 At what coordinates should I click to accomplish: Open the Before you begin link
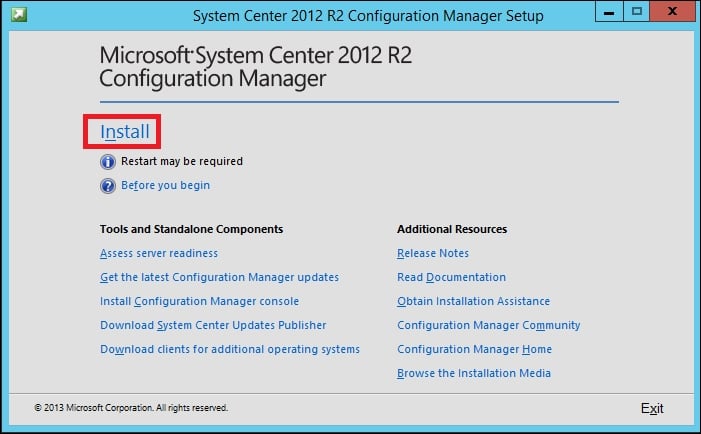(x=165, y=185)
